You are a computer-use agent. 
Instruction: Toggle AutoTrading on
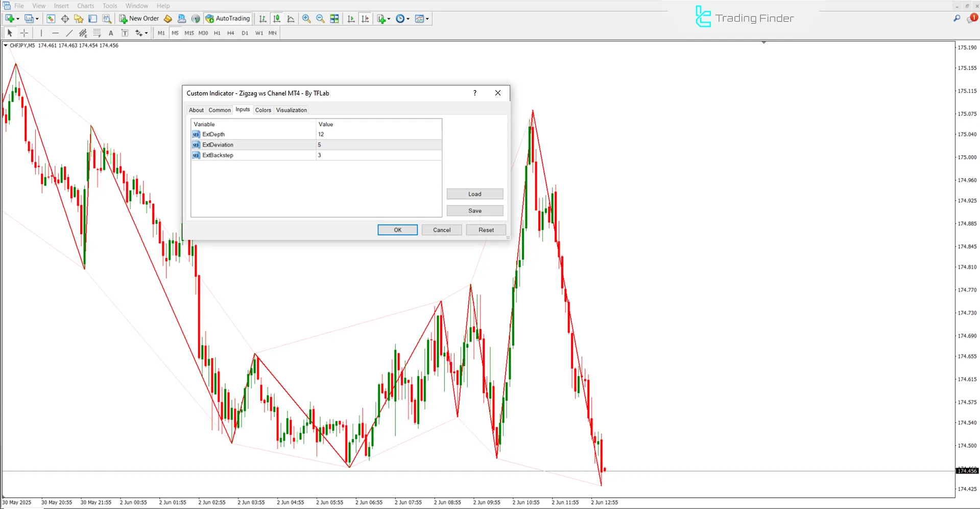[228, 18]
